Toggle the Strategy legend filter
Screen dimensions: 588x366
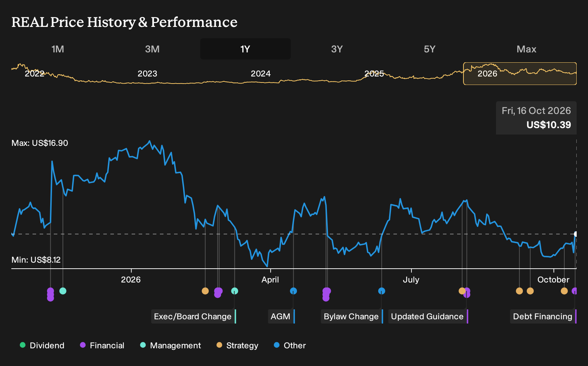tap(237, 345)
